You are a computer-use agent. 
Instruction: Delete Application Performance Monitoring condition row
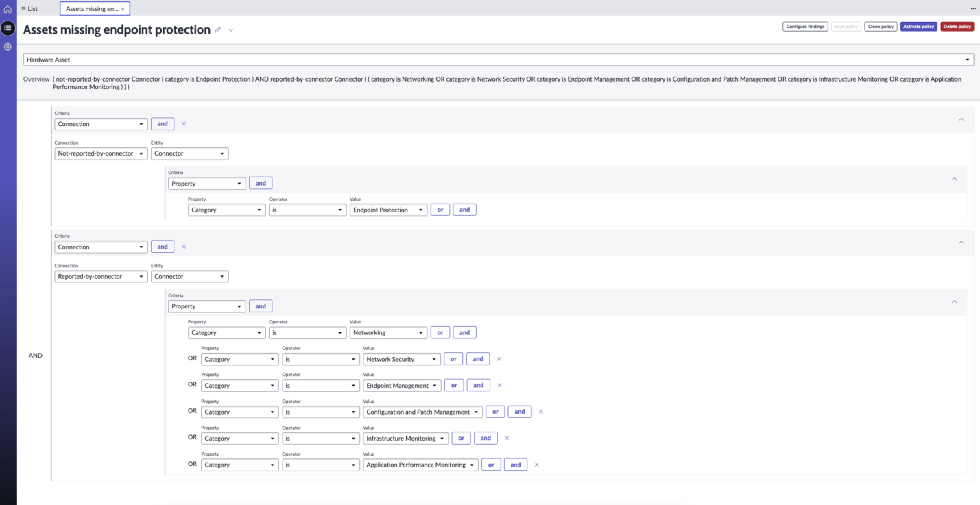pyautogui.click(x=537, y=465)
